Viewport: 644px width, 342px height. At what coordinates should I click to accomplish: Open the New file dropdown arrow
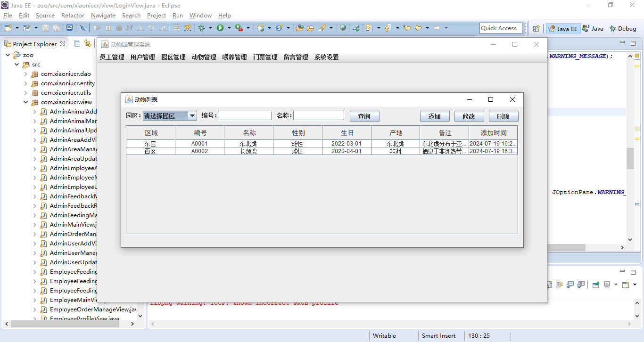coord(17,28)
